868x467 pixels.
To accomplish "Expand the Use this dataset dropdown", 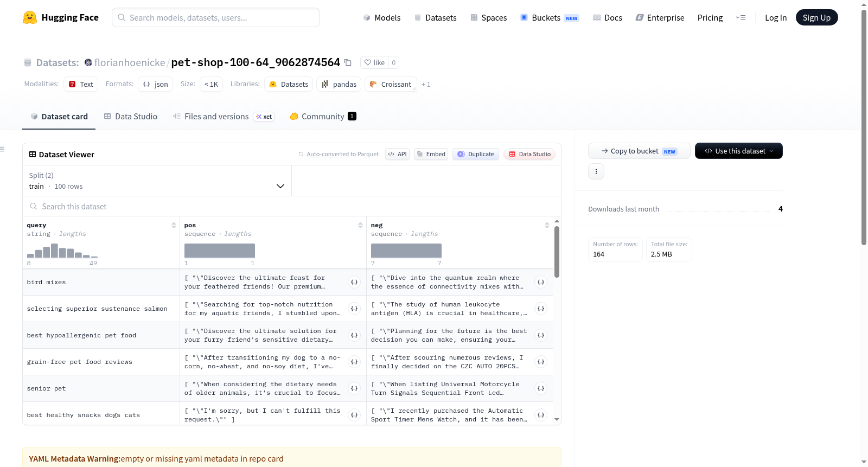I will (739, 151).
